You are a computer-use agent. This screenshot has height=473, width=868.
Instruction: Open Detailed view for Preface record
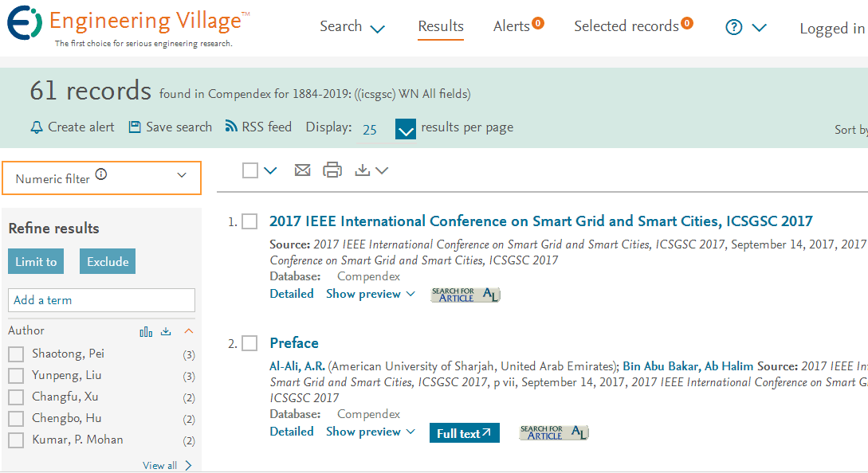(x=292, y=432)
